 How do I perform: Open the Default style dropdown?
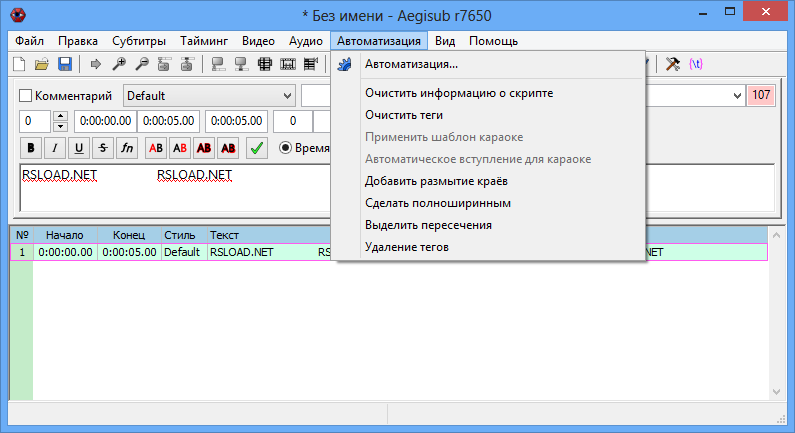click(209, 96)
